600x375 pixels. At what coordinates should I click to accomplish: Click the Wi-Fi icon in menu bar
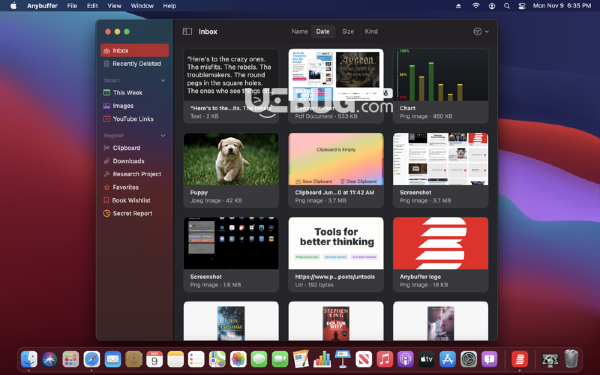point(476,6)
